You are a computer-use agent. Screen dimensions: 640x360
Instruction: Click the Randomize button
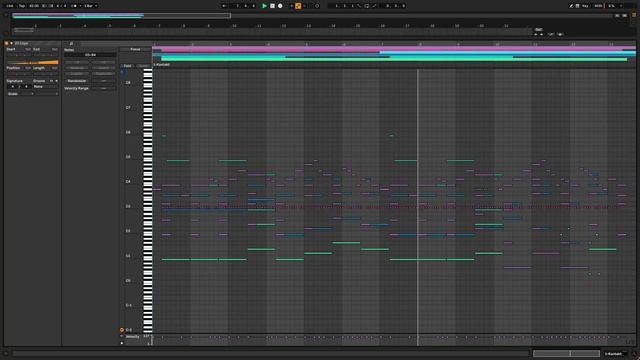tap(77, 81)
